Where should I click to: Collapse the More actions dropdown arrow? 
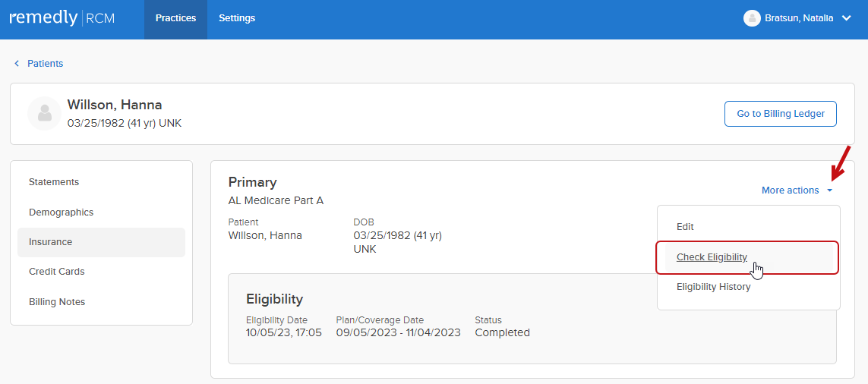click(830, 190)
